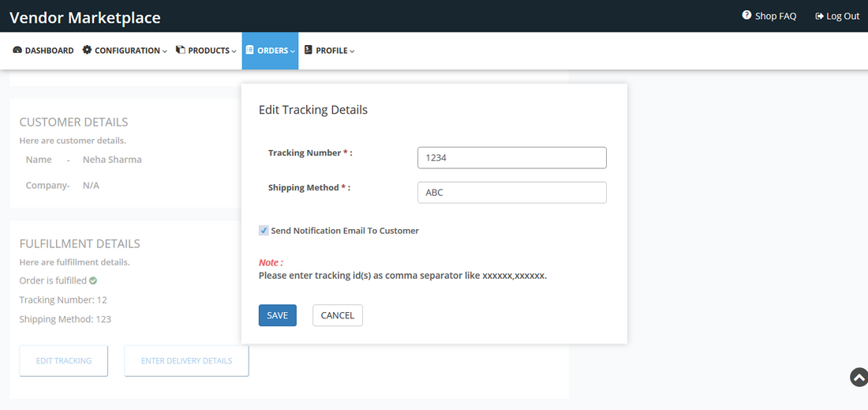Click the Log Out arrow icon
Image resolution: width=868 pixels, height=410 pixels.
(x=819, y=16)
